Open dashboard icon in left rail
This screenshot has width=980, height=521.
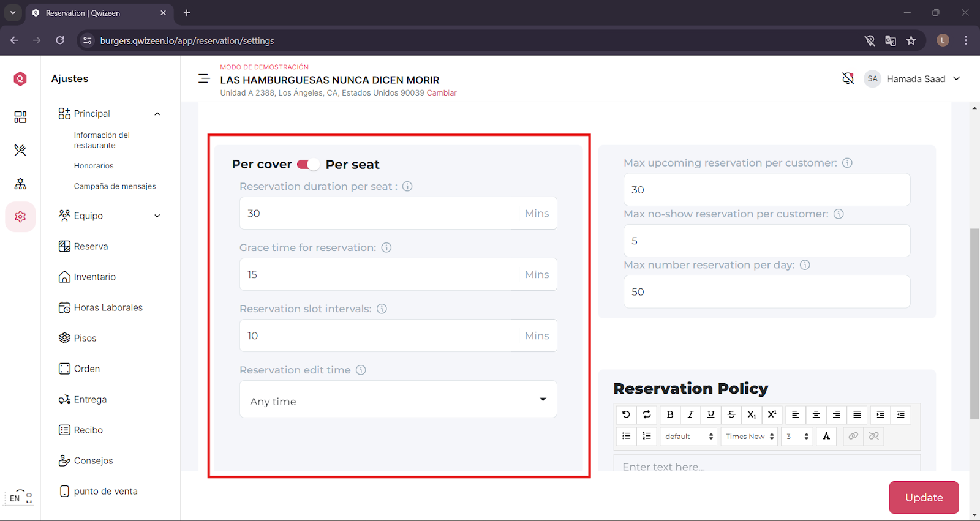pos(20,117)
